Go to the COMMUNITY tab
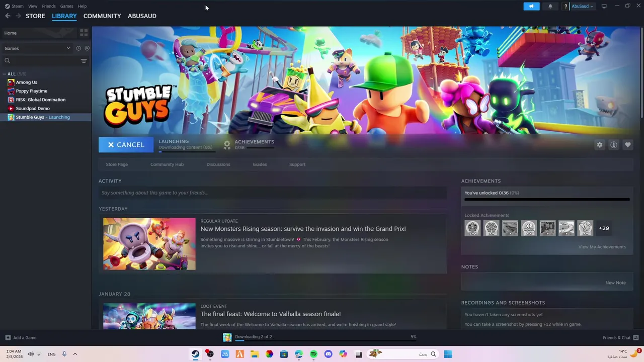Image resolution: width=644 pixels, height=362 pixels. (102, 16)
